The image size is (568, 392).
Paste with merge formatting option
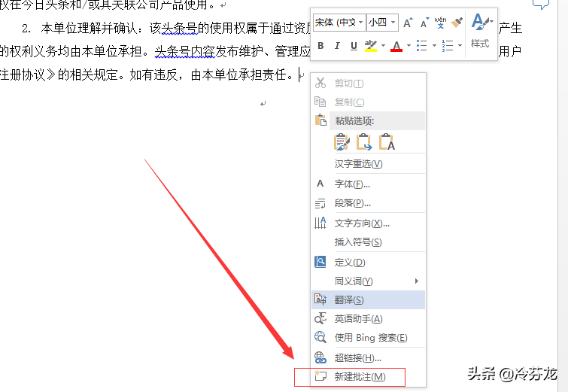coord(363,142)
